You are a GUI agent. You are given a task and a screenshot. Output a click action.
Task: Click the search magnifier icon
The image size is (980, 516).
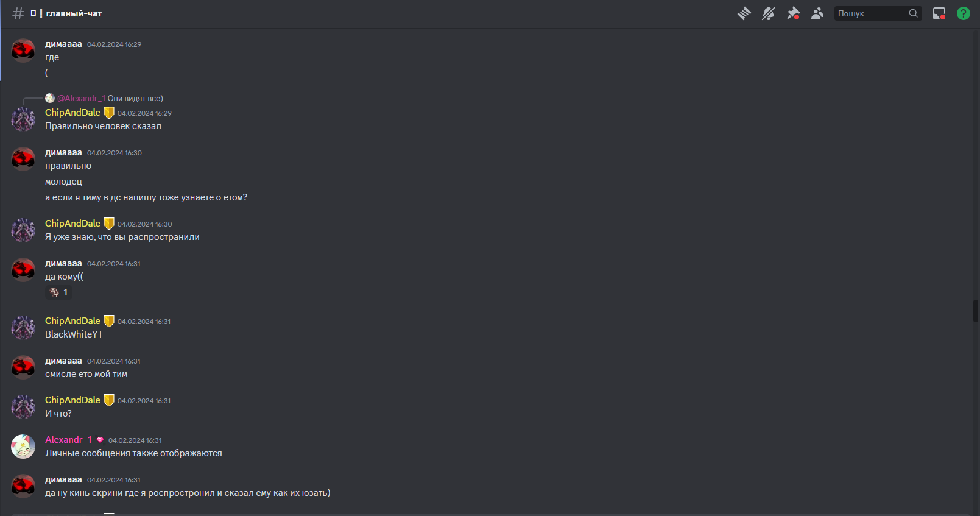(x=913, y=13)
